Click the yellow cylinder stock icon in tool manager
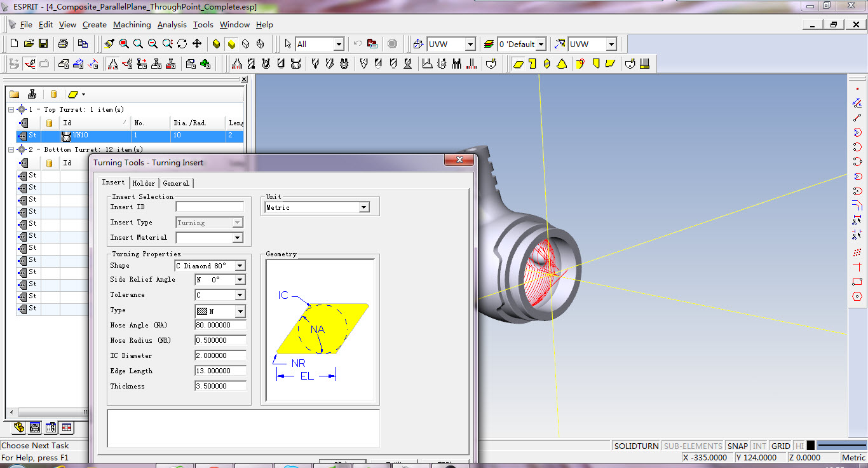868x468 pixels. point(53,94)
